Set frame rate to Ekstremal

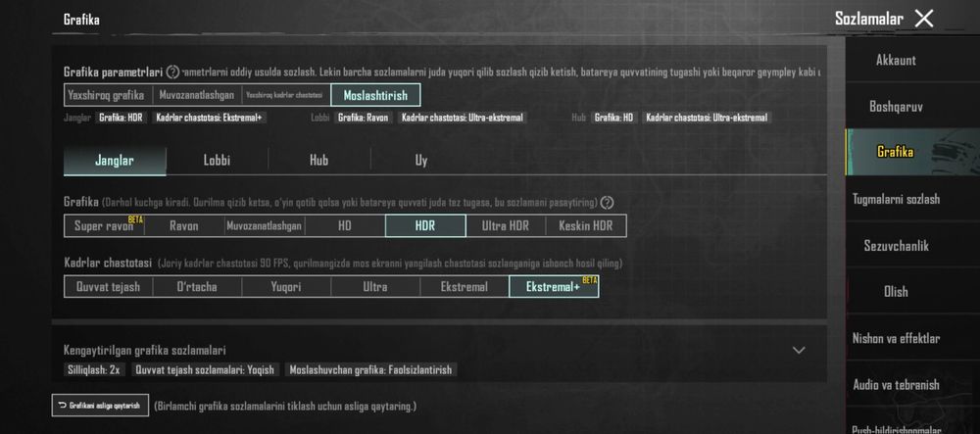click(x=465, y=287)
